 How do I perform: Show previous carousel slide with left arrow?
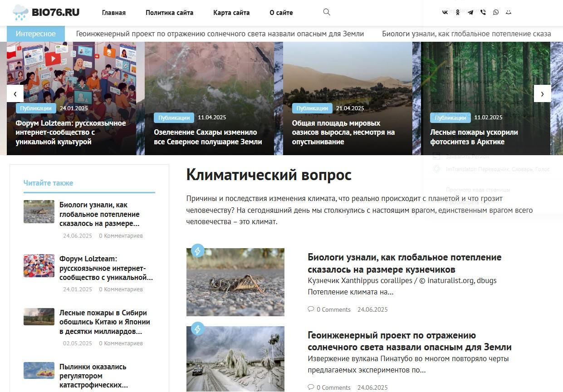(15, 93)
